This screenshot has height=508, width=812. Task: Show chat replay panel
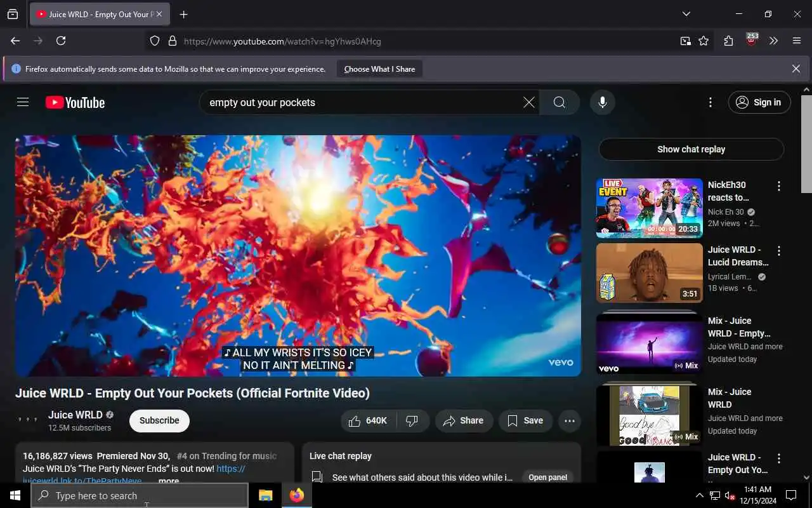691,149
